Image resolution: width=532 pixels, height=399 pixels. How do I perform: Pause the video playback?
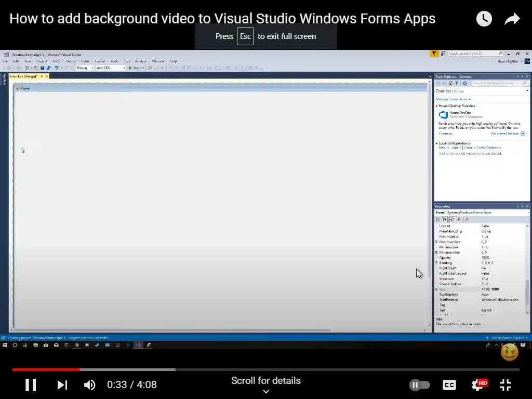coord(31,385)
